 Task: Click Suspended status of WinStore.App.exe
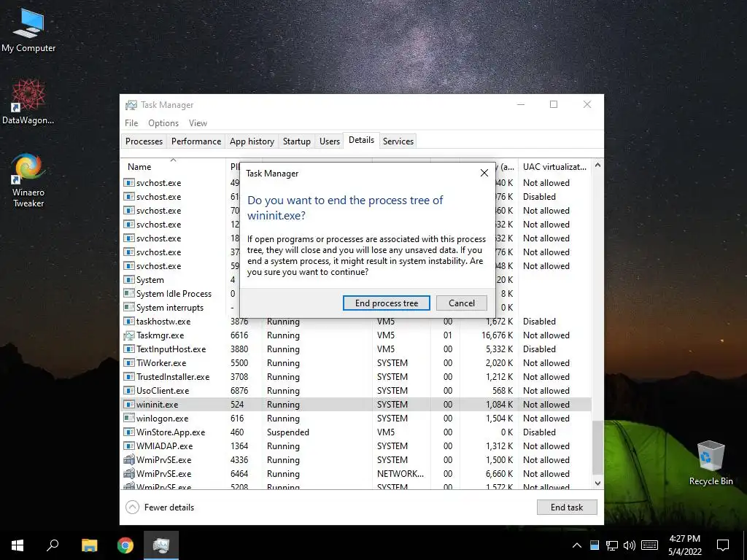[x=287, y=432]
